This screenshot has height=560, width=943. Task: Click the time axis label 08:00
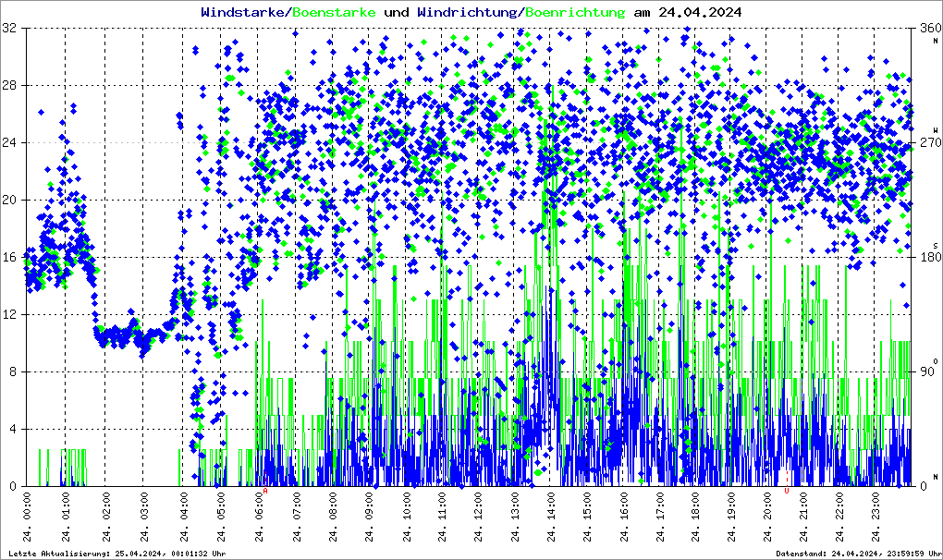(333, 517)
